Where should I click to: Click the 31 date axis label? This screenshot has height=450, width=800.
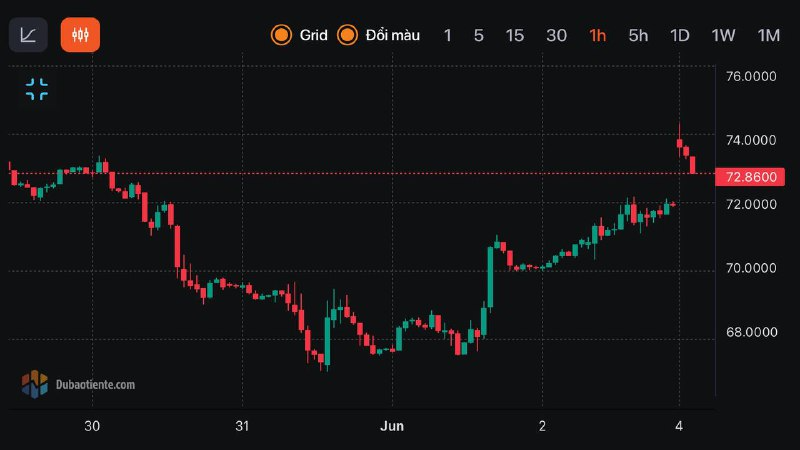pos(241,426)
